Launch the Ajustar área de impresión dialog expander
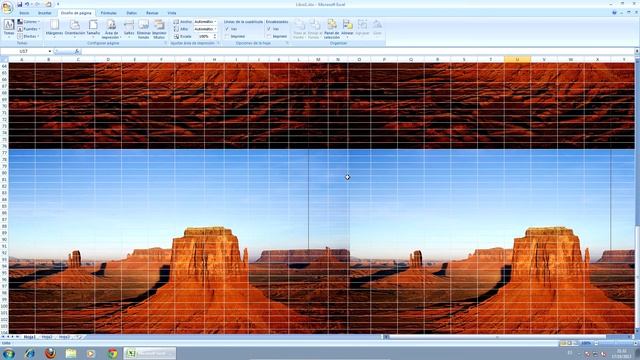This screenshot has width=640, height=360. coord(218,43)
